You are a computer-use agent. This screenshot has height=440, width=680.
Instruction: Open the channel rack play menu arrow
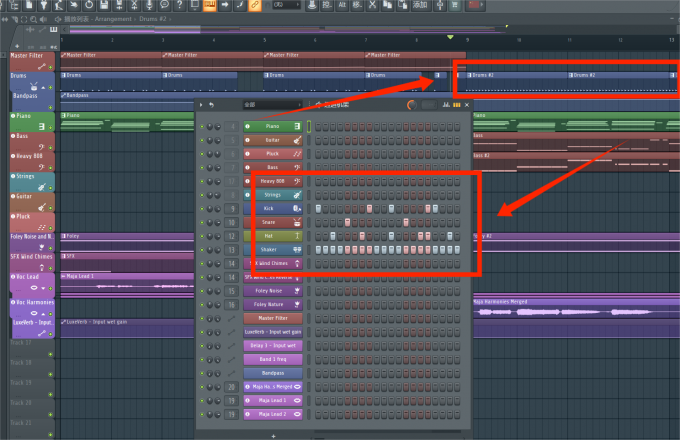coord(201,105)
